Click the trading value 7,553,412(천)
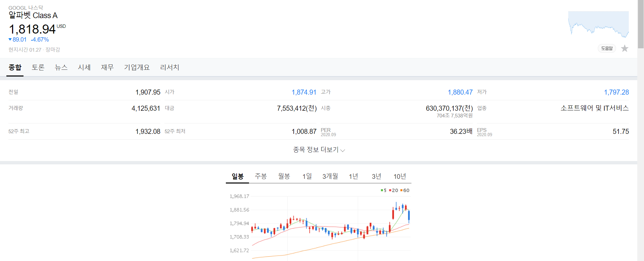644x261 pixels. click(x=297, y=108)
